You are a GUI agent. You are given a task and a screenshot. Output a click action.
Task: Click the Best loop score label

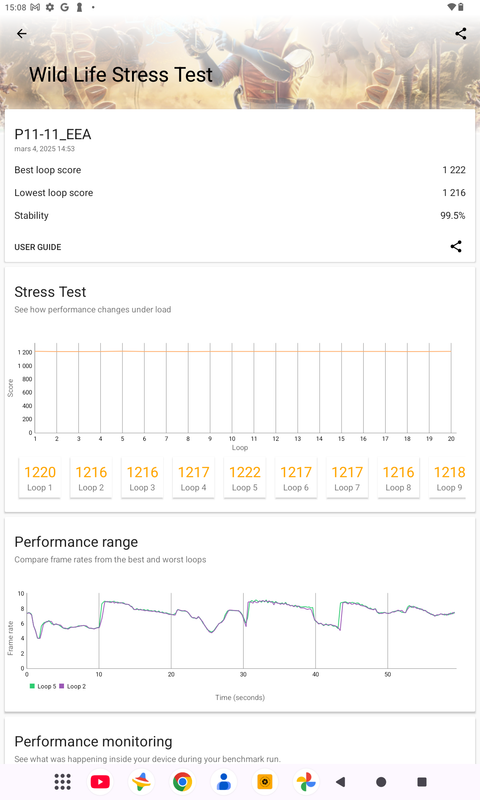click(47, 170)
